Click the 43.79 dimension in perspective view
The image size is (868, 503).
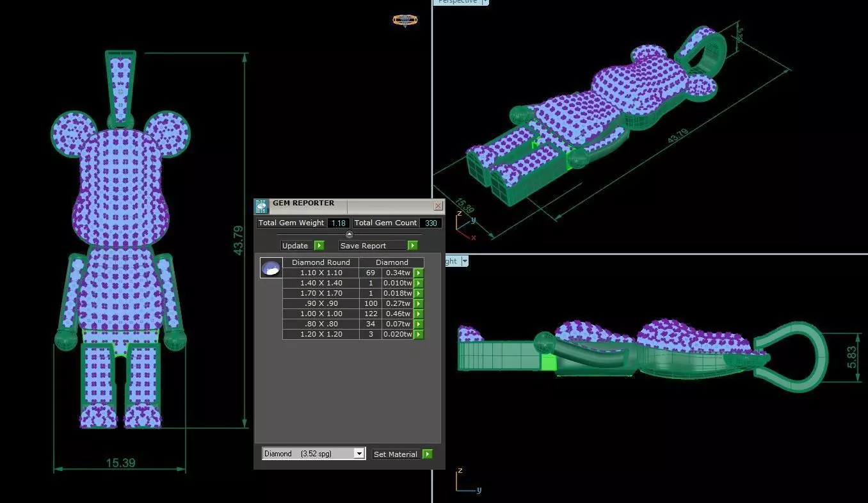(677, 137)
